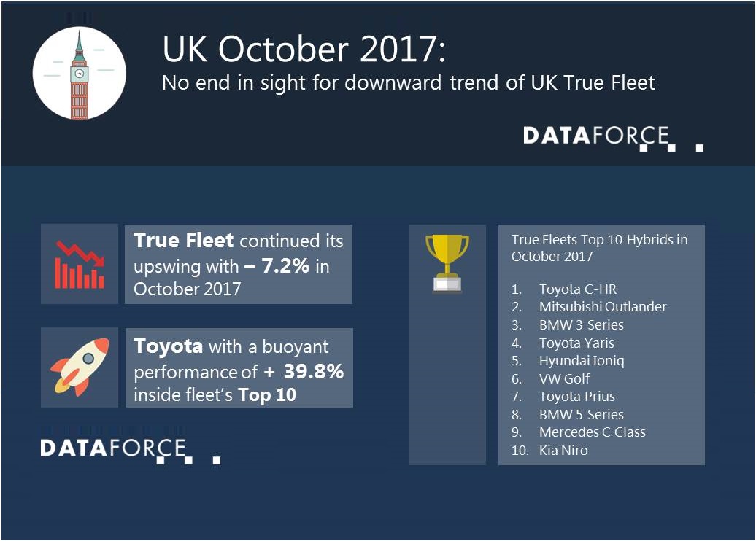Click the Dataforce logo at the bottom left

(131, 451)
